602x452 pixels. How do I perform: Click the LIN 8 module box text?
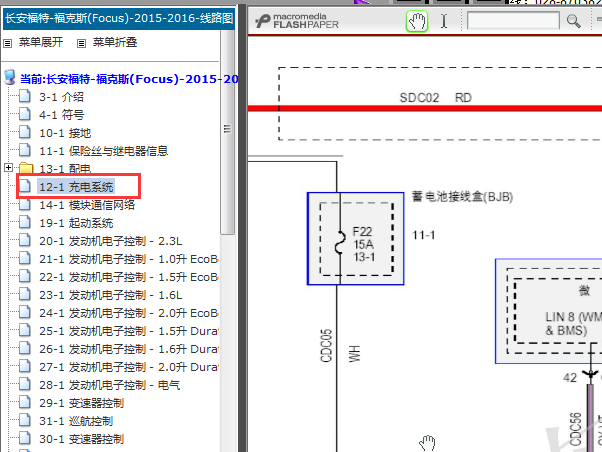573,324
